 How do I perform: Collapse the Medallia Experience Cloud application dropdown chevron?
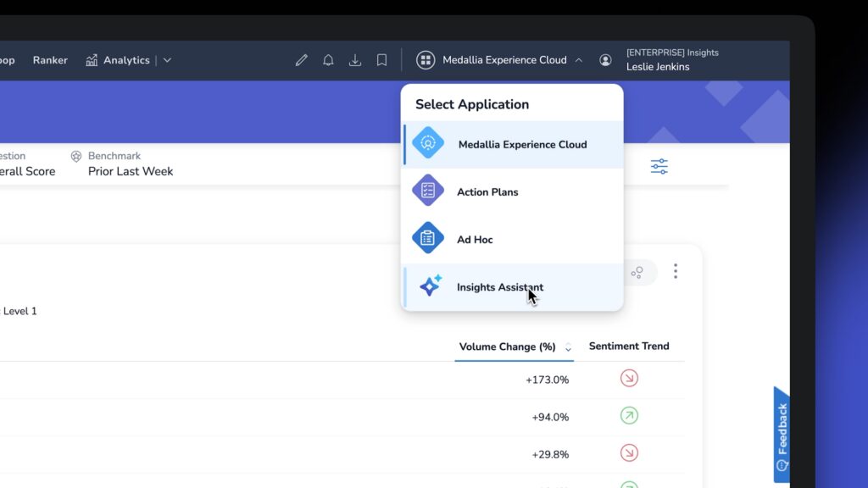coord(578,60)
